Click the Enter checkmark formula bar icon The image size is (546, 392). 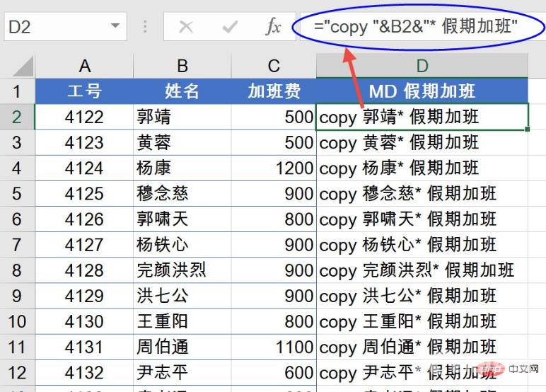(x=229, y=27)
